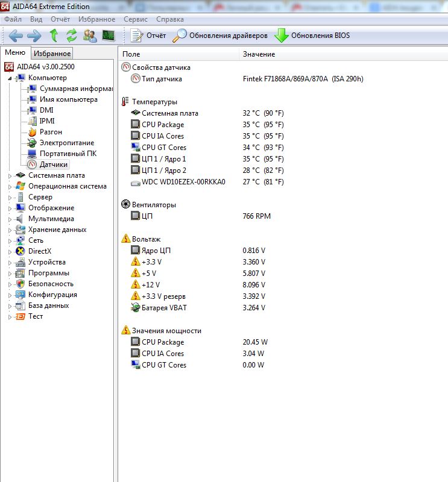Screen dimensions: 448x482
Task: Click the Поле column header
Action: [x=178, y=54]
